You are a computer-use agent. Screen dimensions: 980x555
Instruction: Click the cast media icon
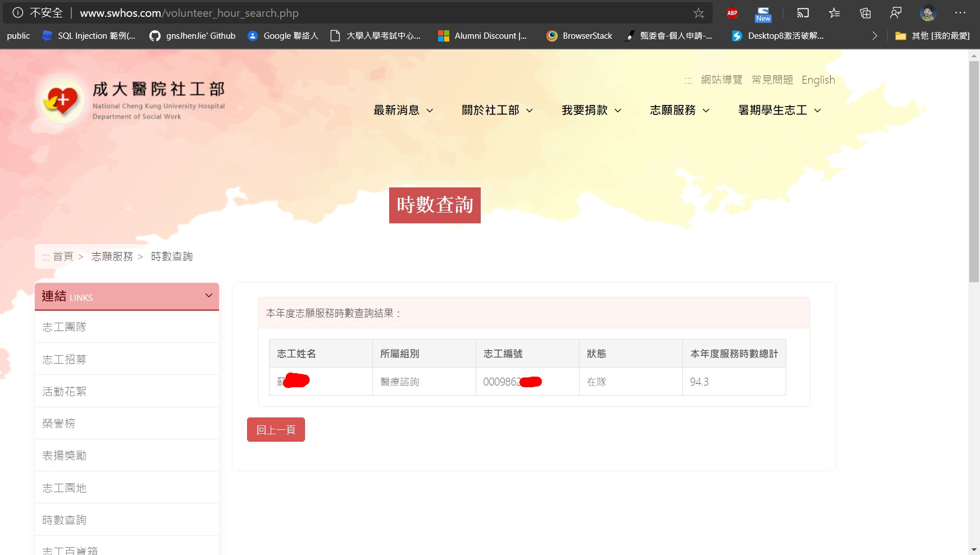coord(803,13)
